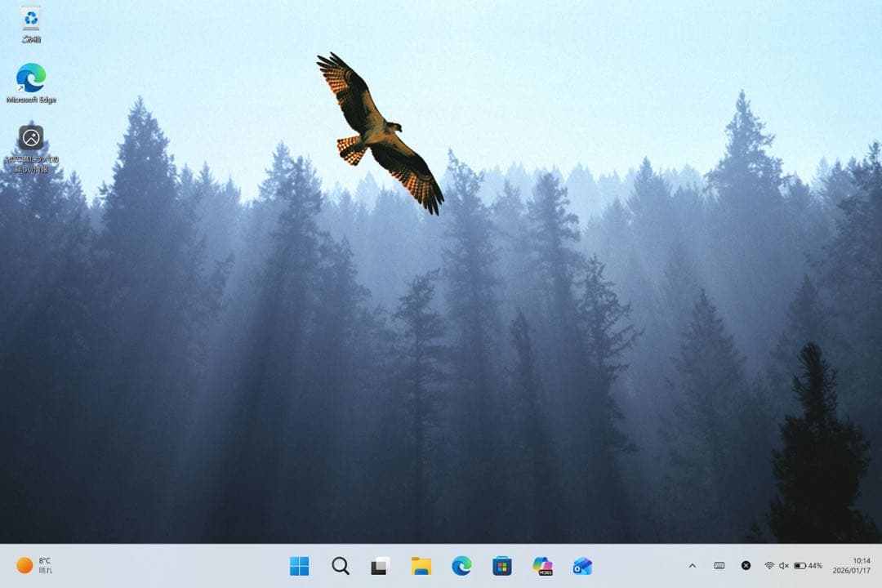Open Microsoft Store from the taskbar

(502, 566)
